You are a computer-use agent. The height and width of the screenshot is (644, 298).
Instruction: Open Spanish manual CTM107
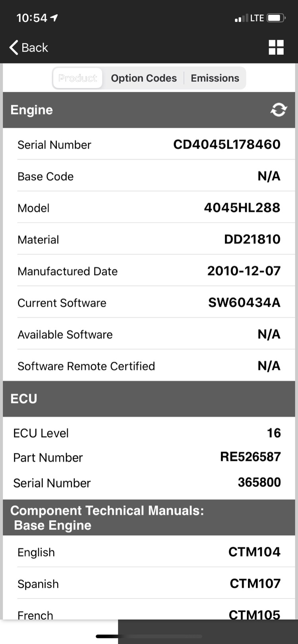tap(255, 584)
